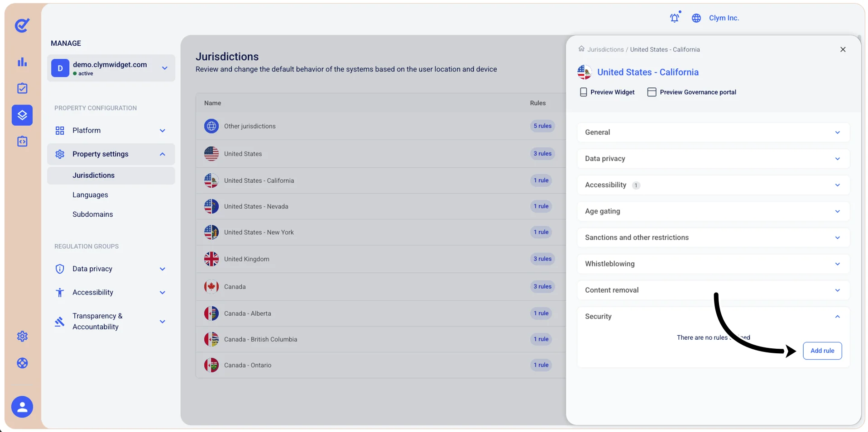Open Languages in the sidebar

point(90,195)
